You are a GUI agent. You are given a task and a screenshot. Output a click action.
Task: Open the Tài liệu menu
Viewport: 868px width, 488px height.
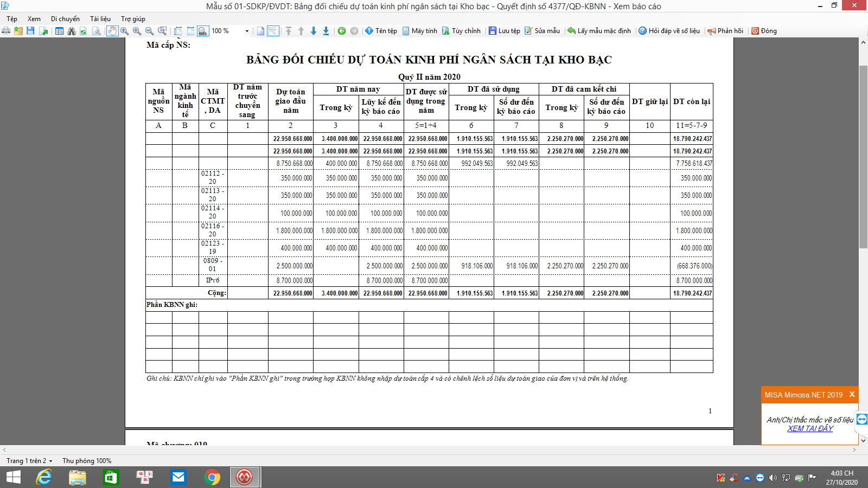click(x=100, y=18)
